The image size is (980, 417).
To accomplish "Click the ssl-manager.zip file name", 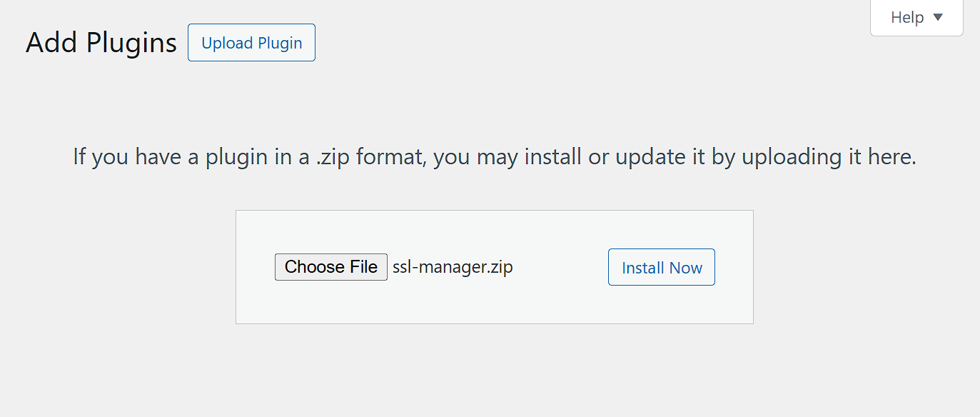I will tap(453, 267).
